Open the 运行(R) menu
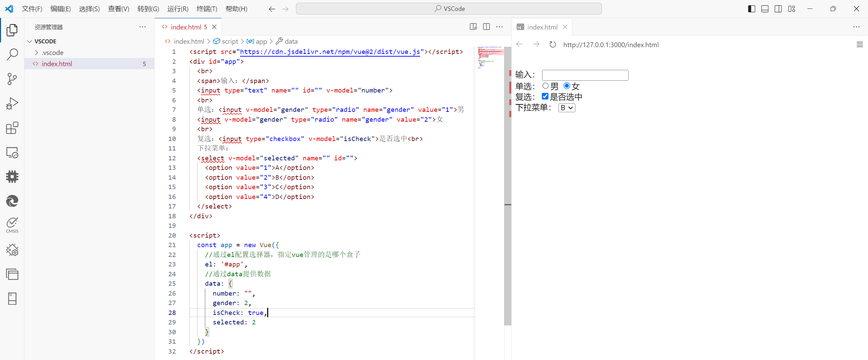Screen dimensions: 868x360 click(x=178, y=9)
